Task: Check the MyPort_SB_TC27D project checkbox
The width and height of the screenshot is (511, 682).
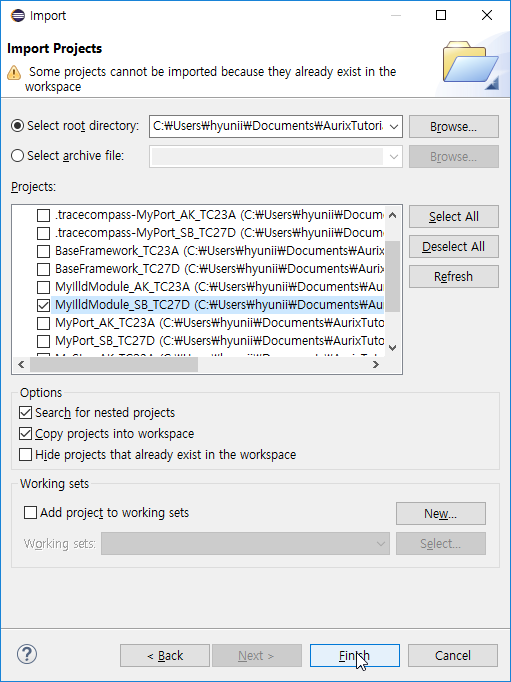Action: (43, 341)
